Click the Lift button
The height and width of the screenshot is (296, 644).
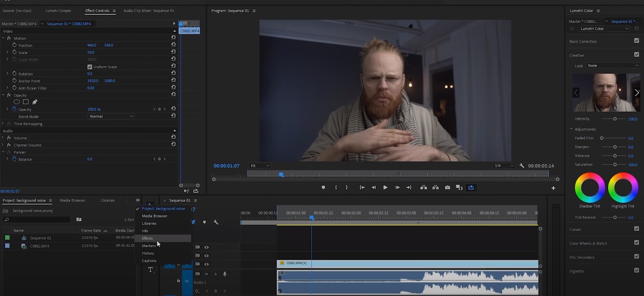424,187
